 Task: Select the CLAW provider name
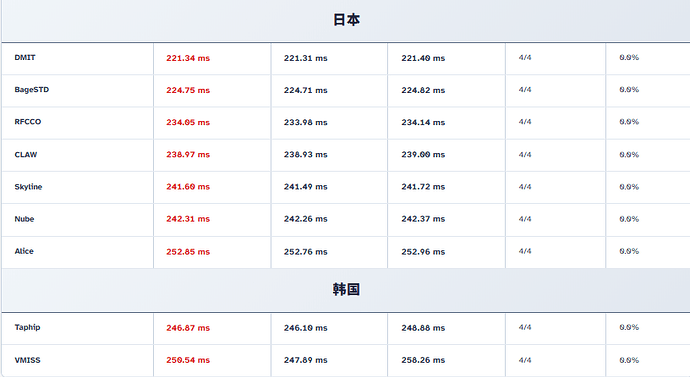pyautogui.click(x=26, y=154)
